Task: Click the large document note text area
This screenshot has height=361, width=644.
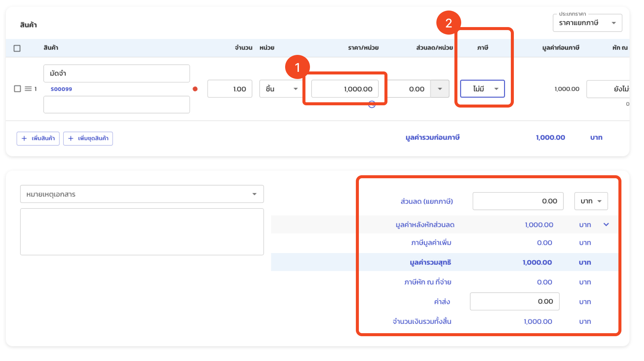Action: coord(142,232)
